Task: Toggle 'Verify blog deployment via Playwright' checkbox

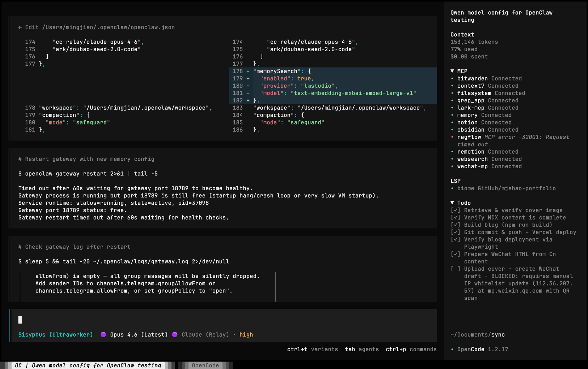Action: coord(455,240)
